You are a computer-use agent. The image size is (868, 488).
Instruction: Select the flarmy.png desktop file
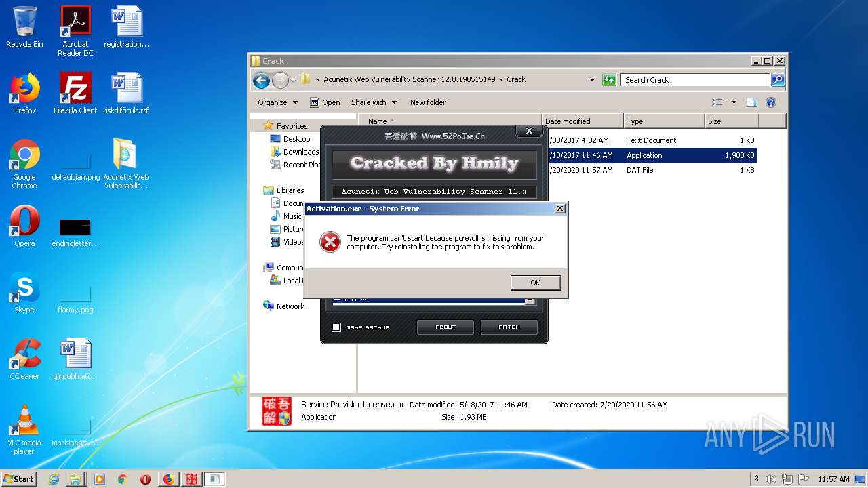[x=75, y=298]
